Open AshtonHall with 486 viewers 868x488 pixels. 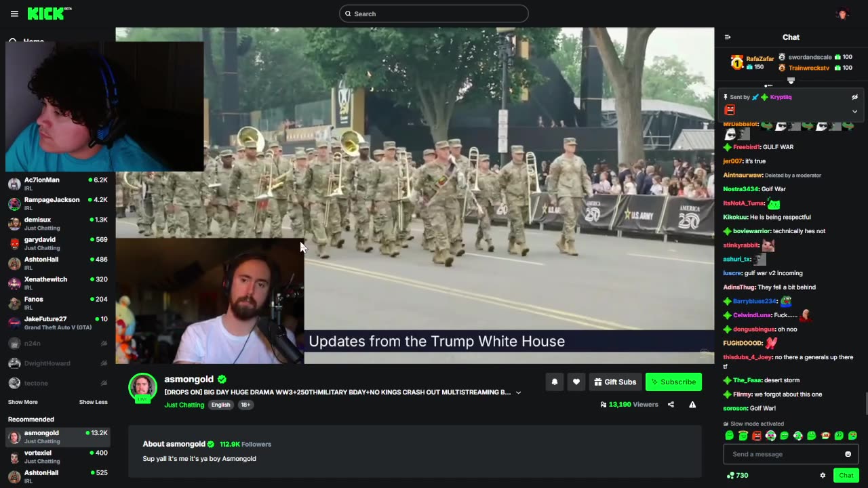pyautogui.click(x=58, y=263)
